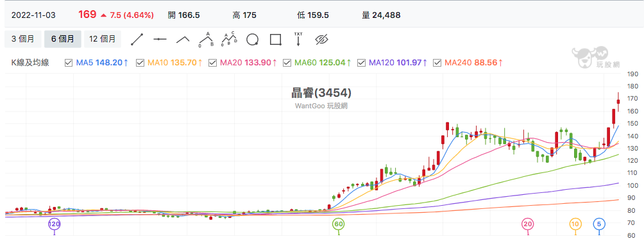
Task: Click the 高 175 high price
Action: click(x=244, y=15)
